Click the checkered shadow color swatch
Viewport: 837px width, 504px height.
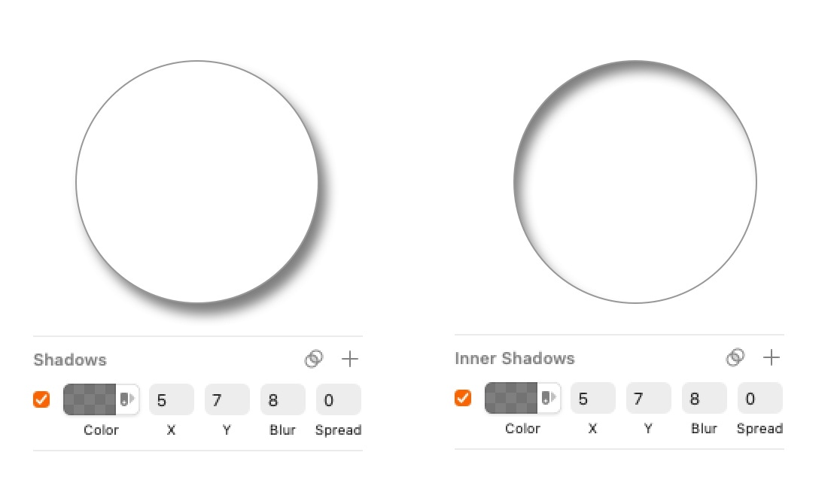click(90, 399)
